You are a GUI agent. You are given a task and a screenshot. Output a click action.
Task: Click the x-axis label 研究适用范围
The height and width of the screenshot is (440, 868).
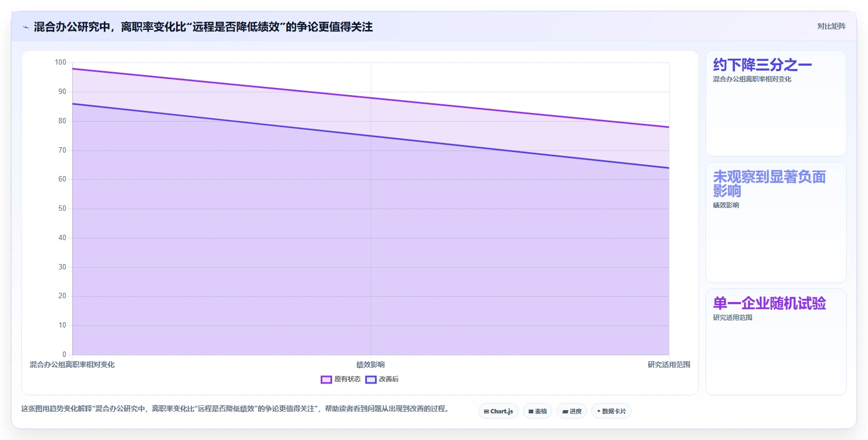pyautogui.click(x=669, y=364)
